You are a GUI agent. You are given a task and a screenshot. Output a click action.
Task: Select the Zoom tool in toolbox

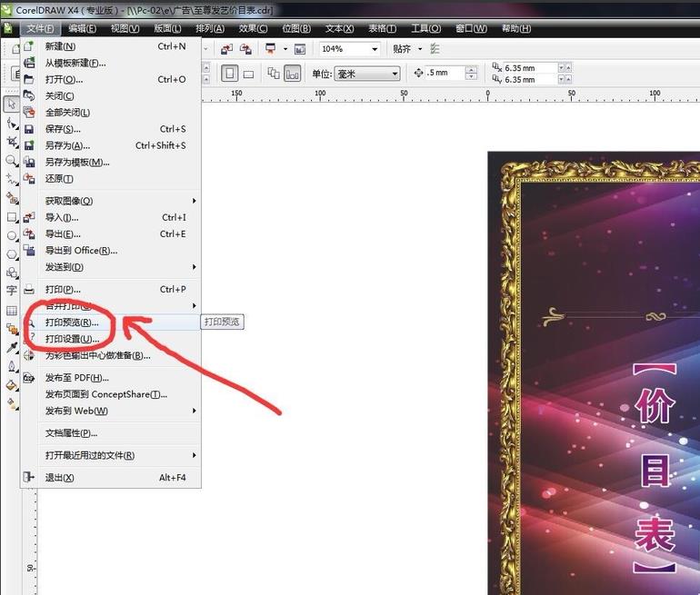point(12,161)
